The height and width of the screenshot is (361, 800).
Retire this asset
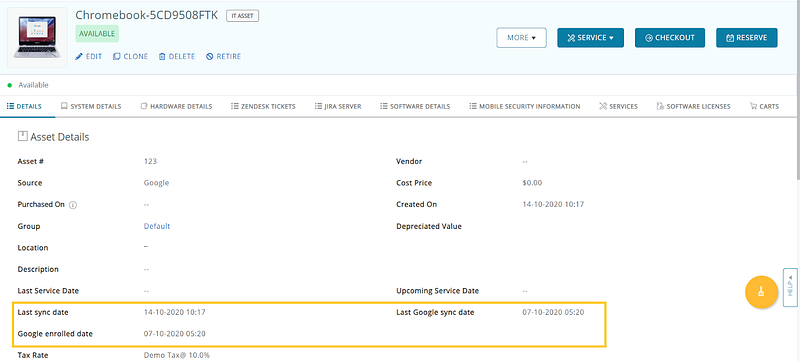tap(223, 57)
